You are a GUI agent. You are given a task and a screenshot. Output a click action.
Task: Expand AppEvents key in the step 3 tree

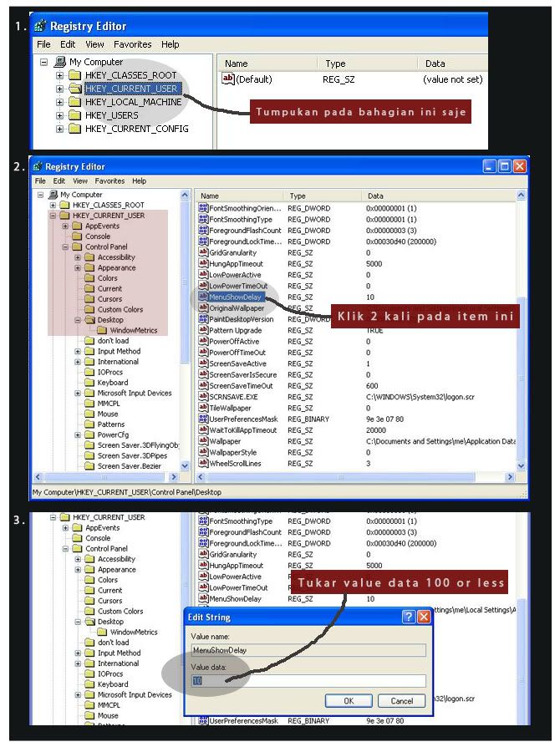[x=66, y=527]
